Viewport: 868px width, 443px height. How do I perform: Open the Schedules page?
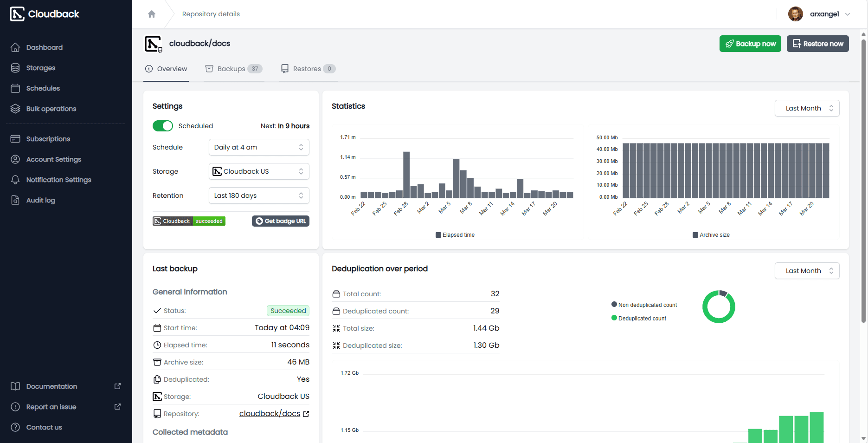[x=43, y=88]
